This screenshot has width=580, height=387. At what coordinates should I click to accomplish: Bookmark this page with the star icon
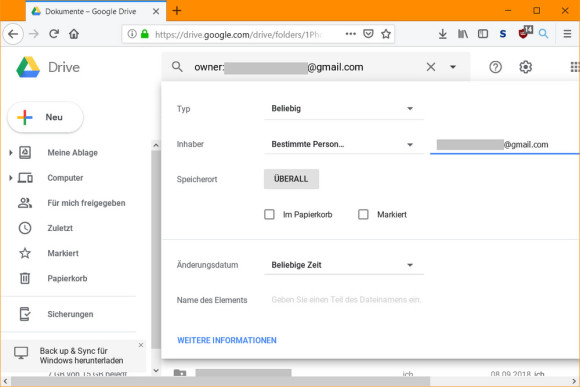coord(386,34)
